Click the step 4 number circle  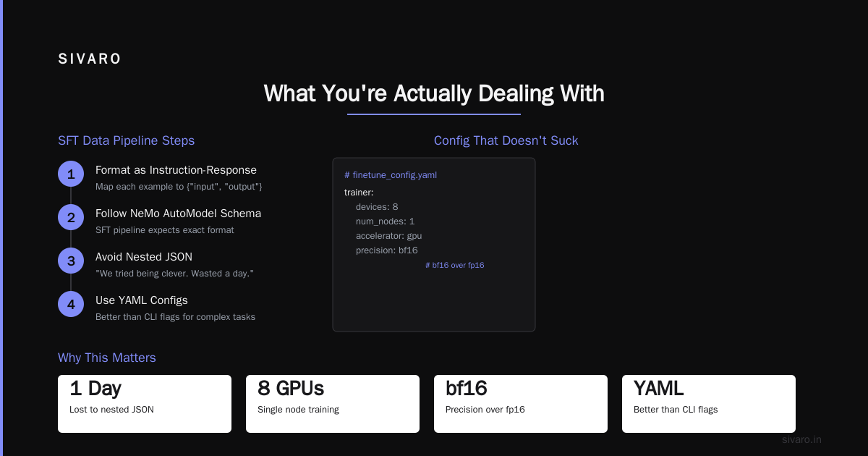coord(71,305)
